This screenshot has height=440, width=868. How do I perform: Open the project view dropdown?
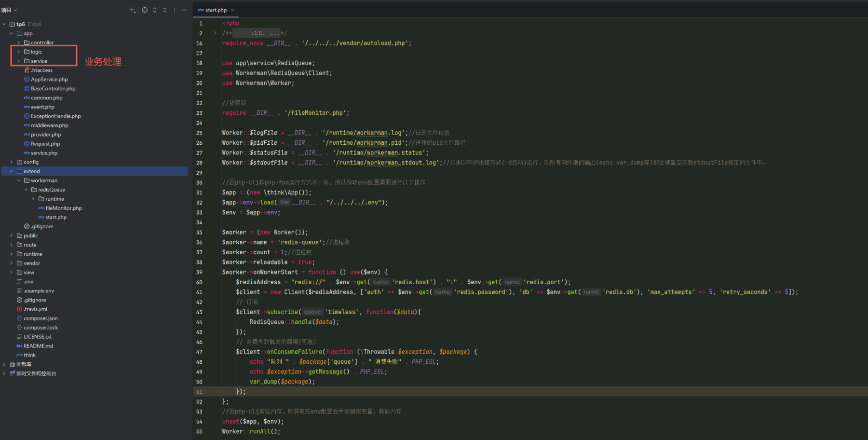pyautogui.click(x=9, y=10)
